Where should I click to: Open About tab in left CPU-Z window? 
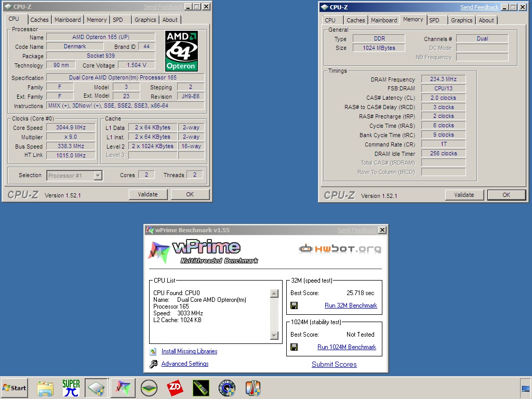click(170, 20)
